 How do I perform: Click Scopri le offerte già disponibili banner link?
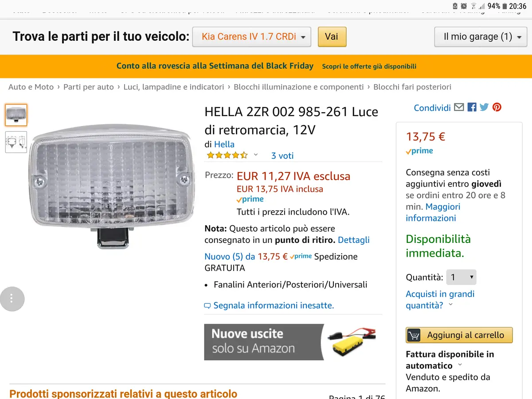coord(369,66)
